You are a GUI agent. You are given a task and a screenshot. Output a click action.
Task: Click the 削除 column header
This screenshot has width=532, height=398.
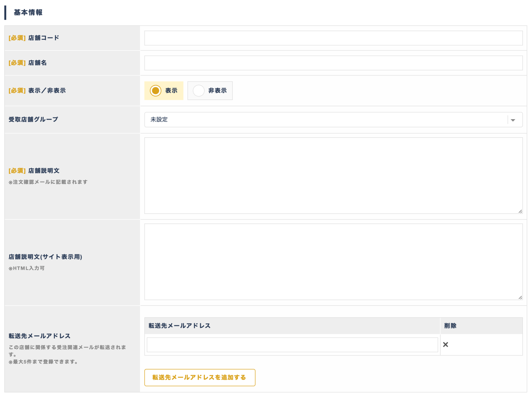(450, 326)
